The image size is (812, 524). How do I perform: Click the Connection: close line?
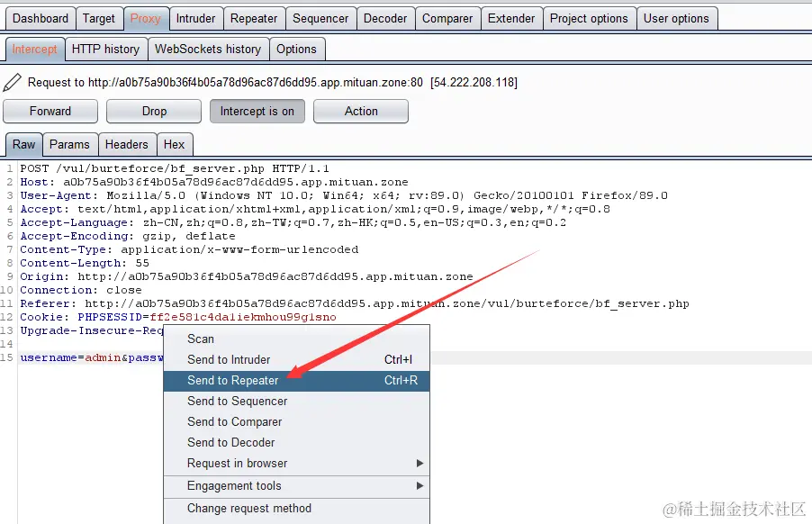(81, 290)
